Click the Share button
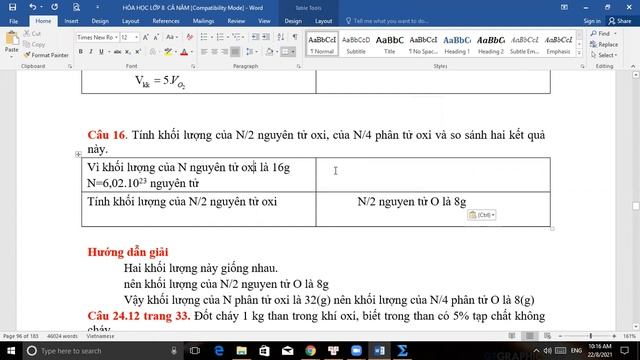640x360 pixels. click(x=620, y=21)
